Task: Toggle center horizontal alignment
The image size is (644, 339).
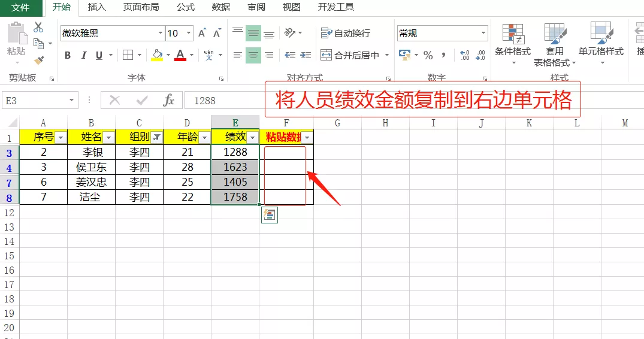Action: click(x=253, y=55)
